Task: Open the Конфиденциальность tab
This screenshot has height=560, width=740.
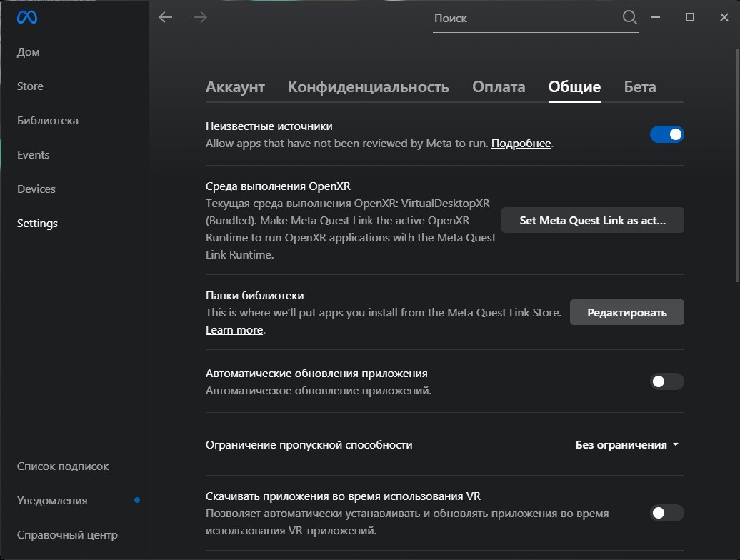Action: point(368,87)
